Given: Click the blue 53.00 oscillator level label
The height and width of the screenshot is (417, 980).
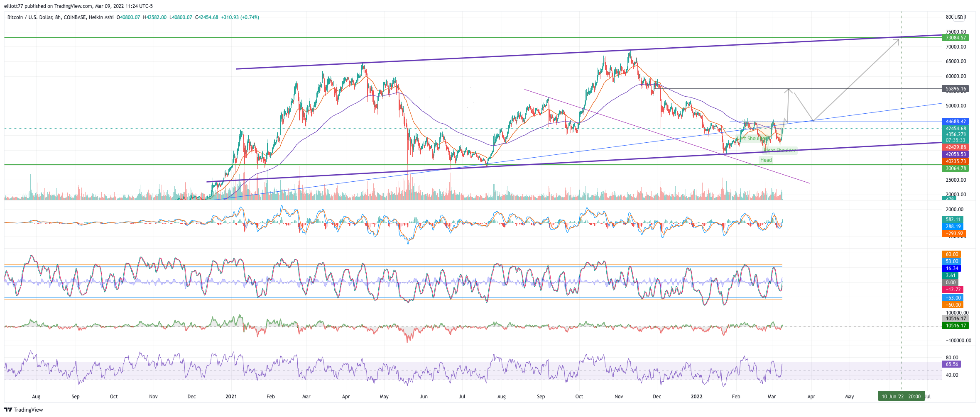Looking at the screenshot, I should tap(951, 261).
